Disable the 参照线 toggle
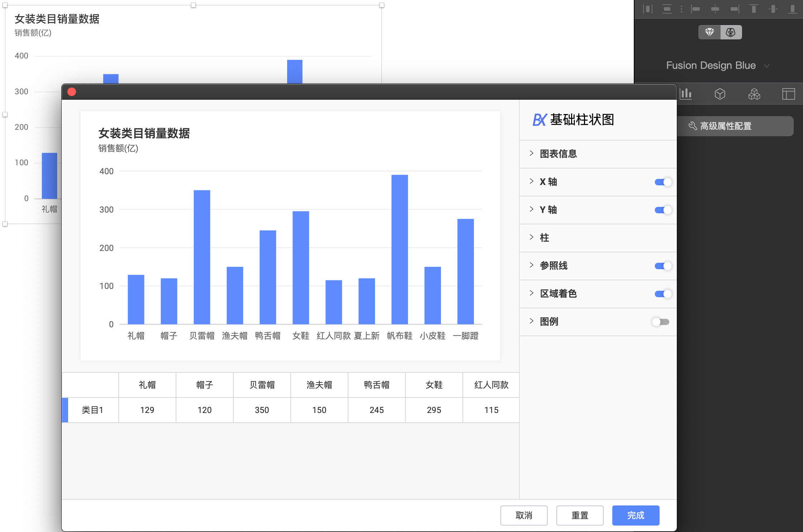 pyautogui.click(x=662, y=266)
